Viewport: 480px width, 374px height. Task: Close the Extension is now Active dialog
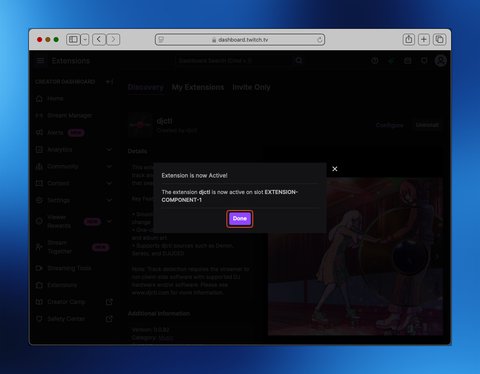click(335, 169)
